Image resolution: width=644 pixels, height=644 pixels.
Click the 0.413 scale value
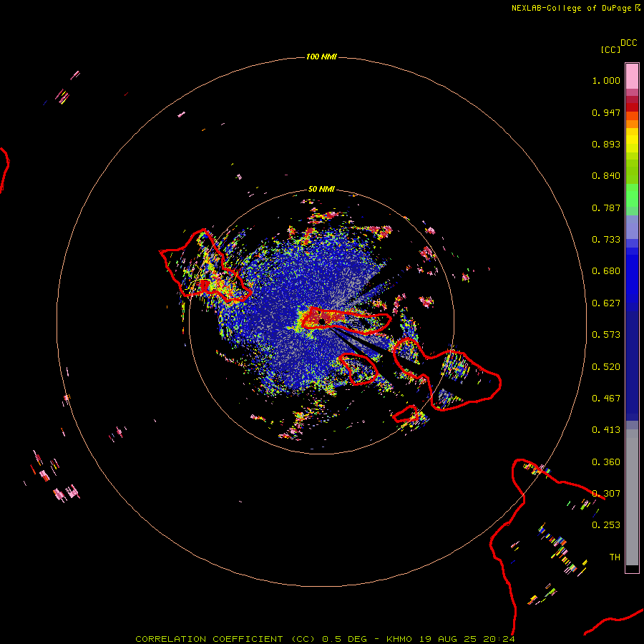click(x=606, y=430)
